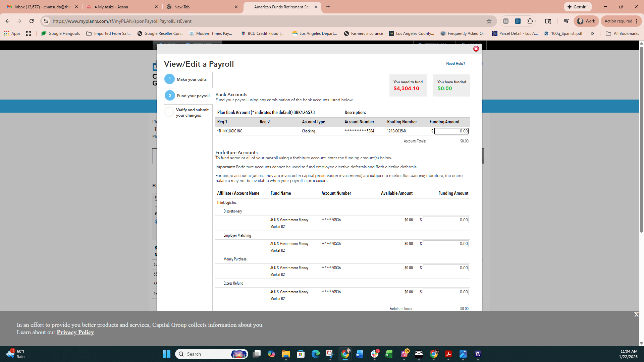Open the Windows Start menu
Image resolution: width=644 pixels, height=362 pixels.
click(166, 354)
